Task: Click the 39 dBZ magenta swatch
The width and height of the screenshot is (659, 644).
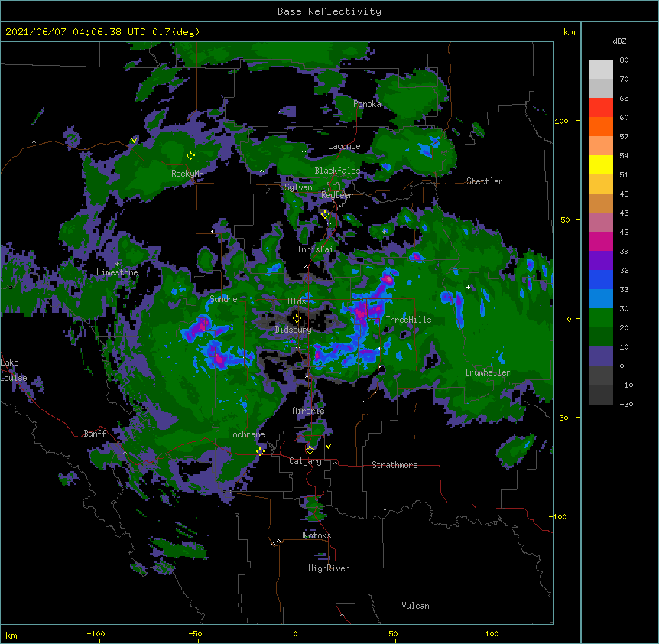Action: pyautogui.click(x=601, y=241)
